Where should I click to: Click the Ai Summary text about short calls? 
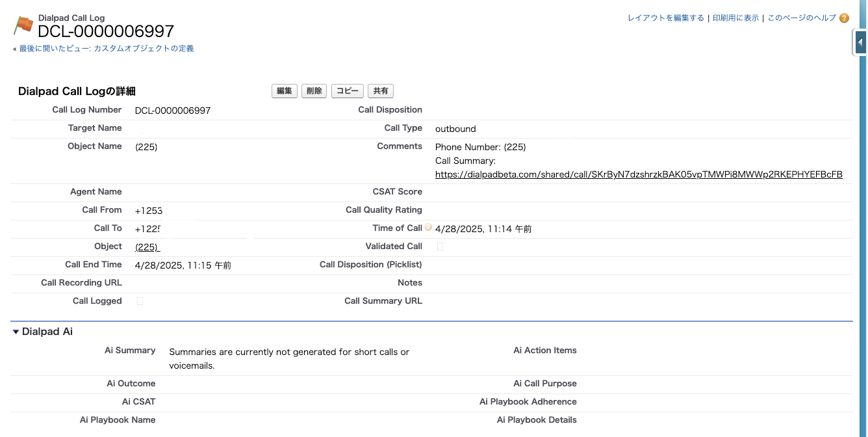coord(289,359)
